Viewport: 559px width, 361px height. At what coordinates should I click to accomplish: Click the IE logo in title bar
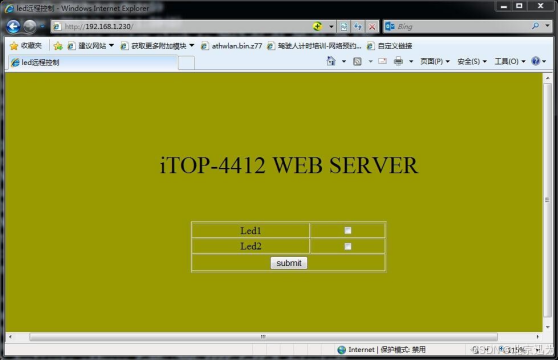click(x=9, y=8)
